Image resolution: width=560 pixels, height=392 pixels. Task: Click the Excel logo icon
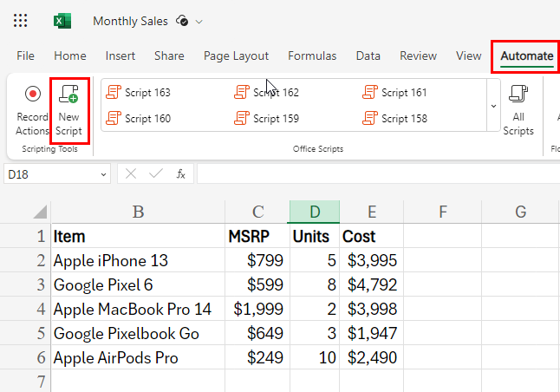(x=62, y=21)
